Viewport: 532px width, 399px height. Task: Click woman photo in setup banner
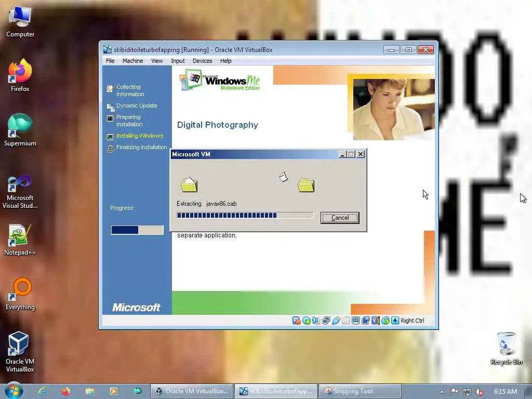(x=394, y=109)
